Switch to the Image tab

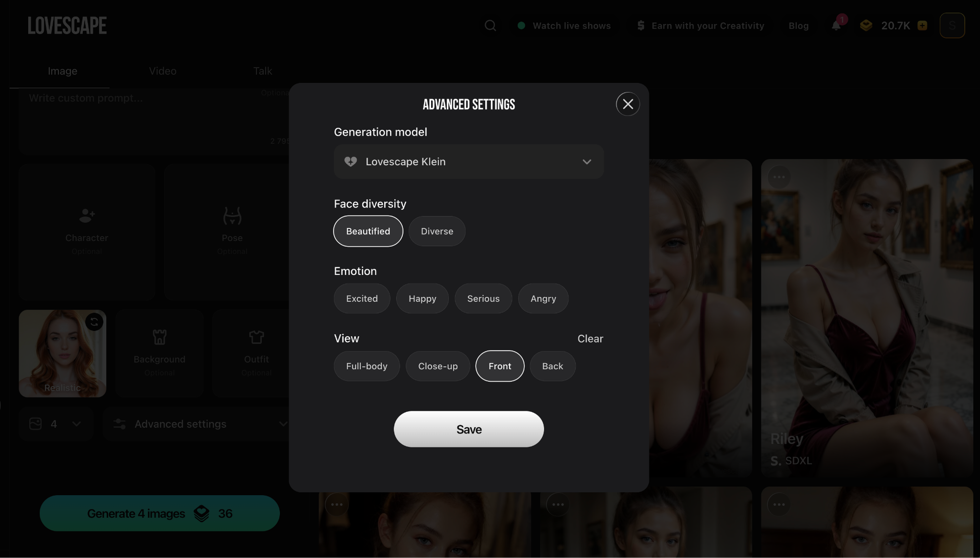tap(62, 71)
